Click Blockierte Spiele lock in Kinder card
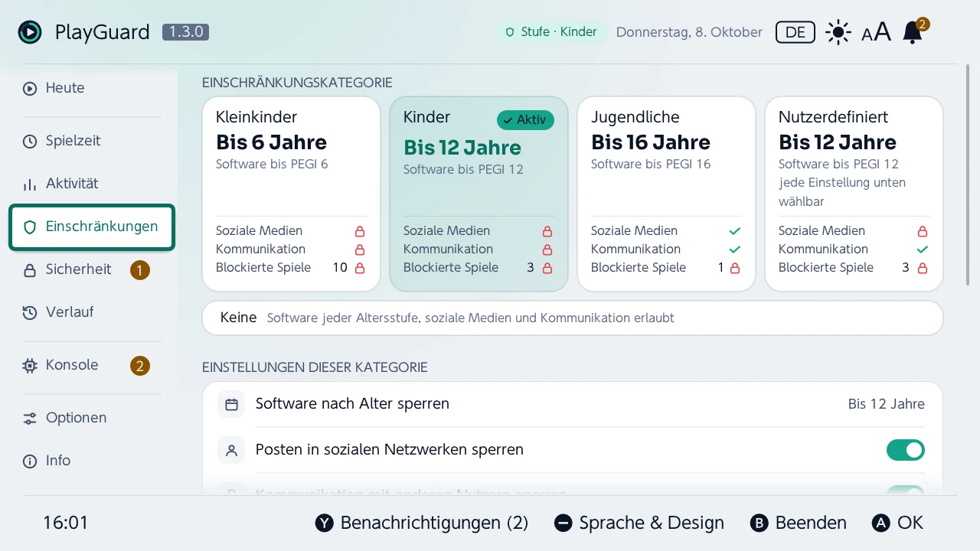Image resolution: width=980 pixels, height=551 pixels. click(547, 268)
